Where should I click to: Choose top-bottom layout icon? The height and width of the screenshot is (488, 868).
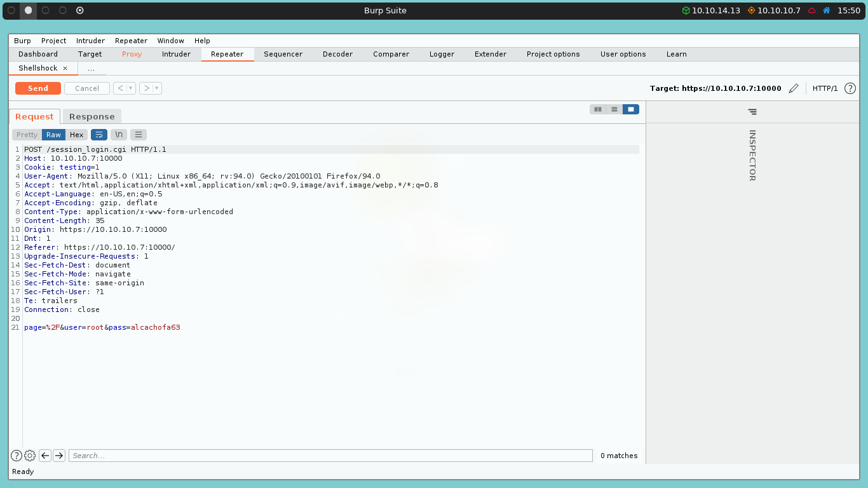click(x=614, y=109)
